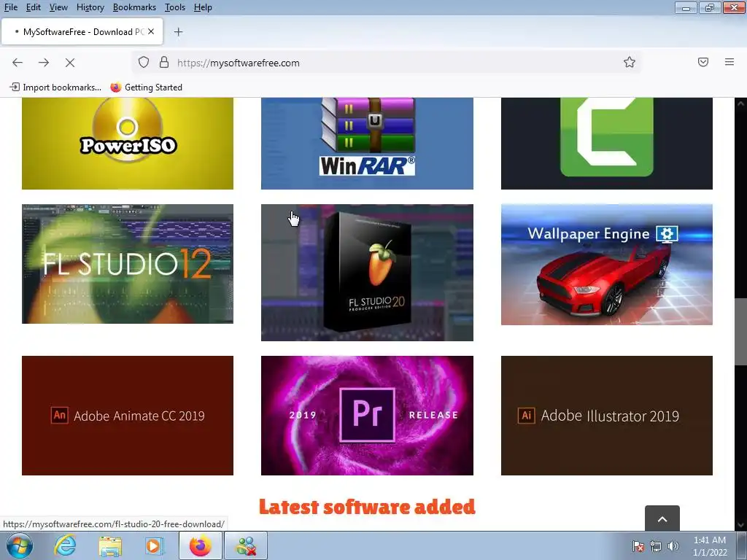Click the volume speaker tray icon

coord(673,546)
